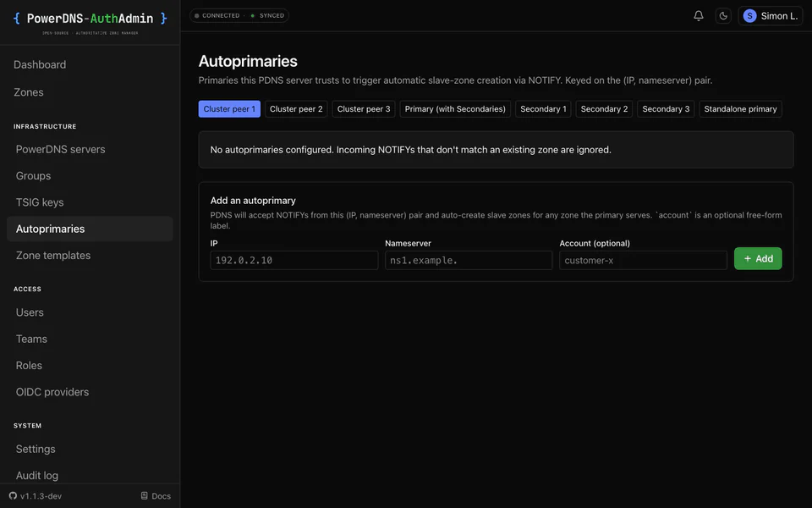This screenshot has width=812, height=508.
Task: Toggle dark mode moon icon
Action: pyautogui.click(x=723, y=15)
